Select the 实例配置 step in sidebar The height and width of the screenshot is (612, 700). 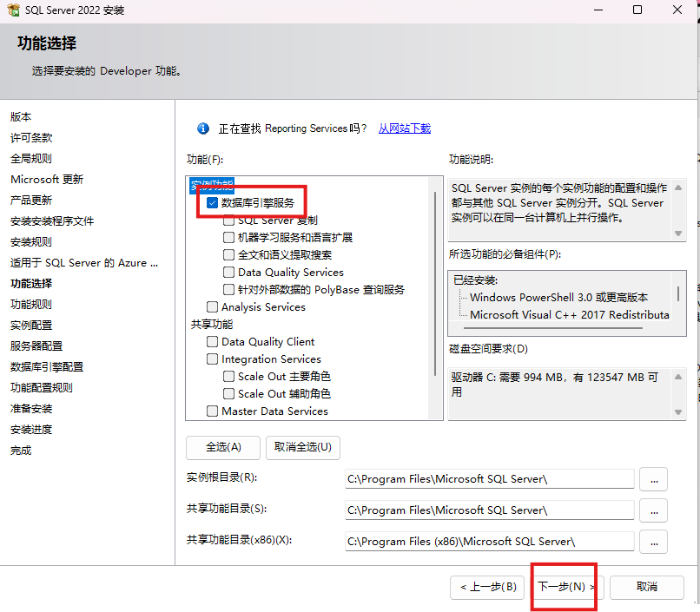click(31, 326)
